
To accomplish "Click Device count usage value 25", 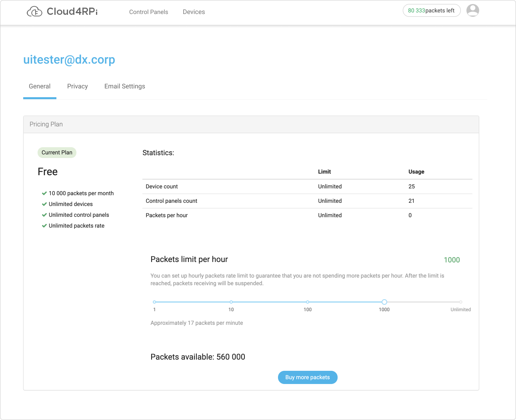I will click(412, 186).
